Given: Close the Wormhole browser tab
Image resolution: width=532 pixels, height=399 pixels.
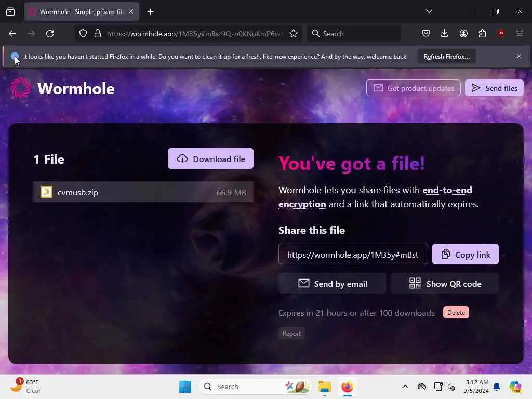Looking at the screenshot, I should [131, 12].
